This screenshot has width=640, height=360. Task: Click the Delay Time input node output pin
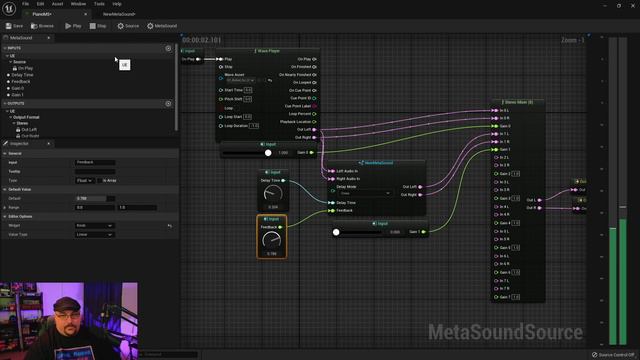click(x=283, y=180)
